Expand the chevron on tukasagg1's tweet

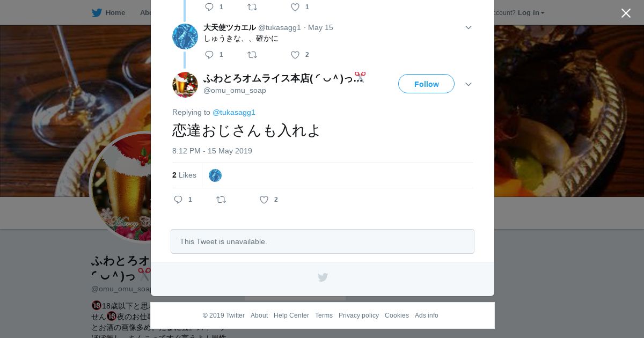pyautogui.click(x=469, y=27)
